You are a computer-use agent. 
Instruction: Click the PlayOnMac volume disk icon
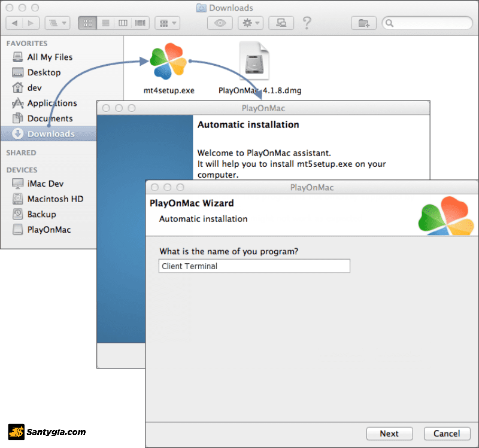coord(18,230)
